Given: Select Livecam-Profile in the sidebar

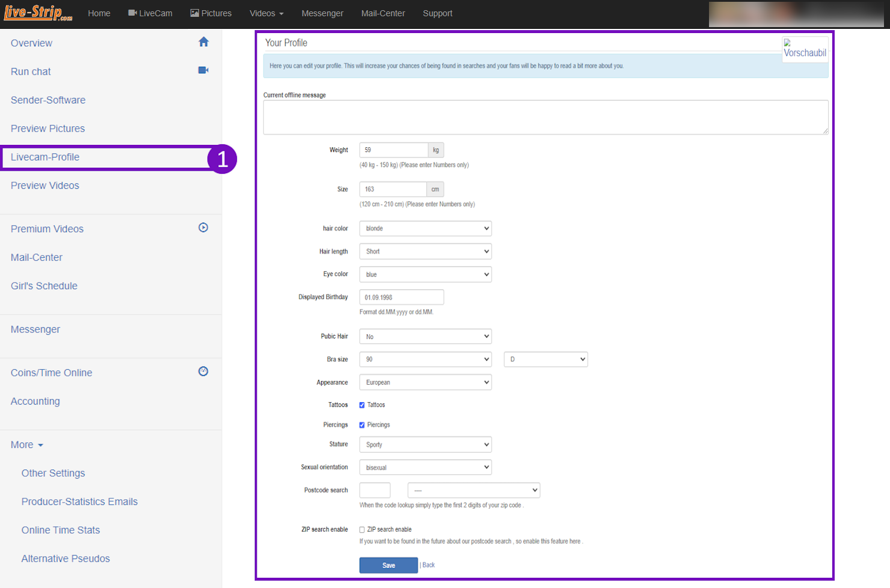Looking at the screenshot, I should pyautogui.click(x=45, y=157).
